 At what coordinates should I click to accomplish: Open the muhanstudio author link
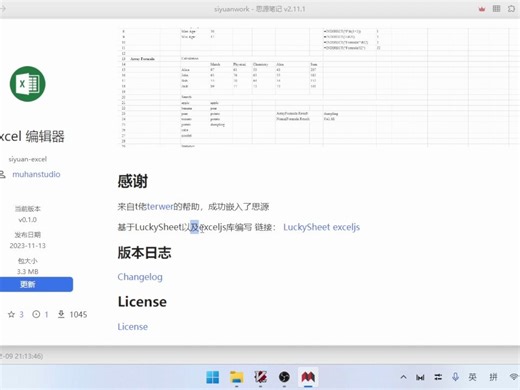pyautogui.click(x=36, y=174)
